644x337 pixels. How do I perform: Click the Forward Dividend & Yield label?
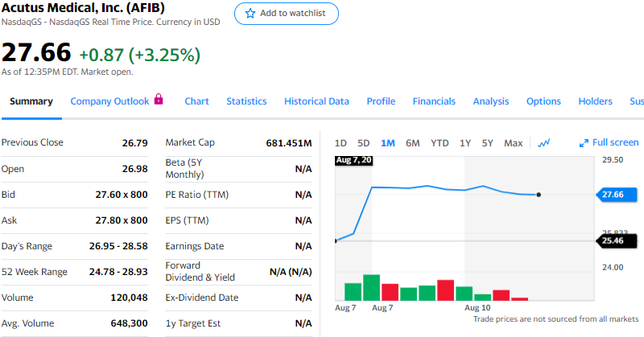(x=200, y=272)
